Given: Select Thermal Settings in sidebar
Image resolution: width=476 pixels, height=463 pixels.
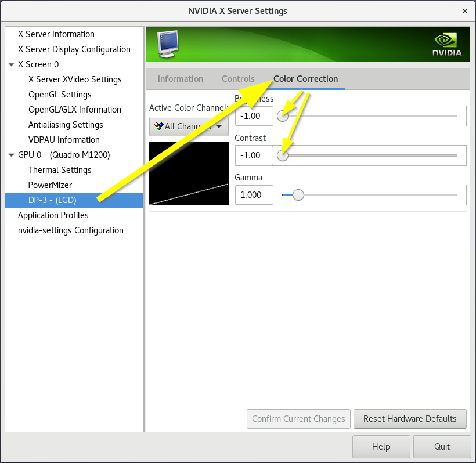Looking at the screenshot, I should [60, 170].
